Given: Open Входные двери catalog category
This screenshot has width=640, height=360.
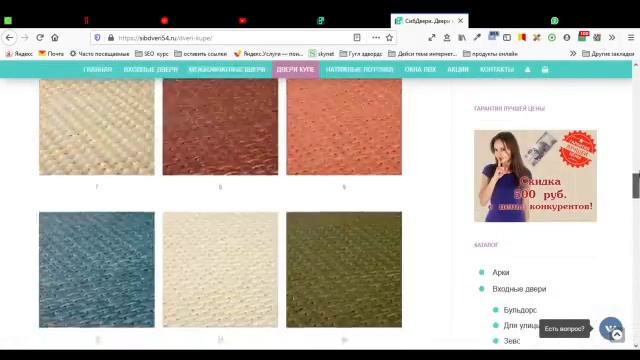Looking at the screenshot, I should click(519, 289).
